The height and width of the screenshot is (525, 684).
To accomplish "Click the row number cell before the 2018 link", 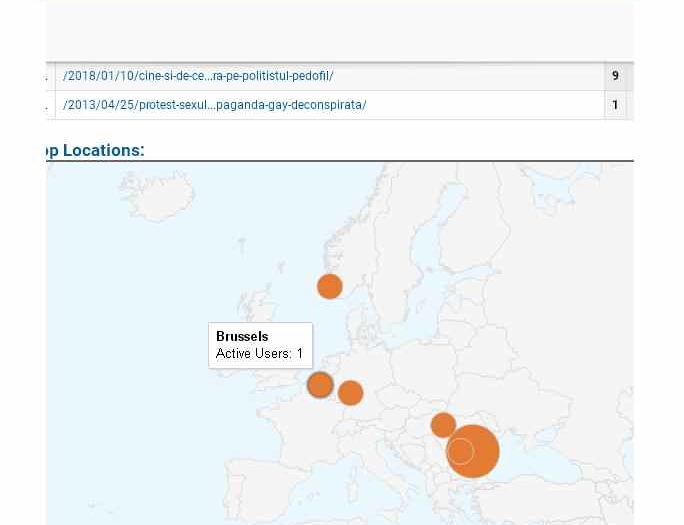I will 49,76.
